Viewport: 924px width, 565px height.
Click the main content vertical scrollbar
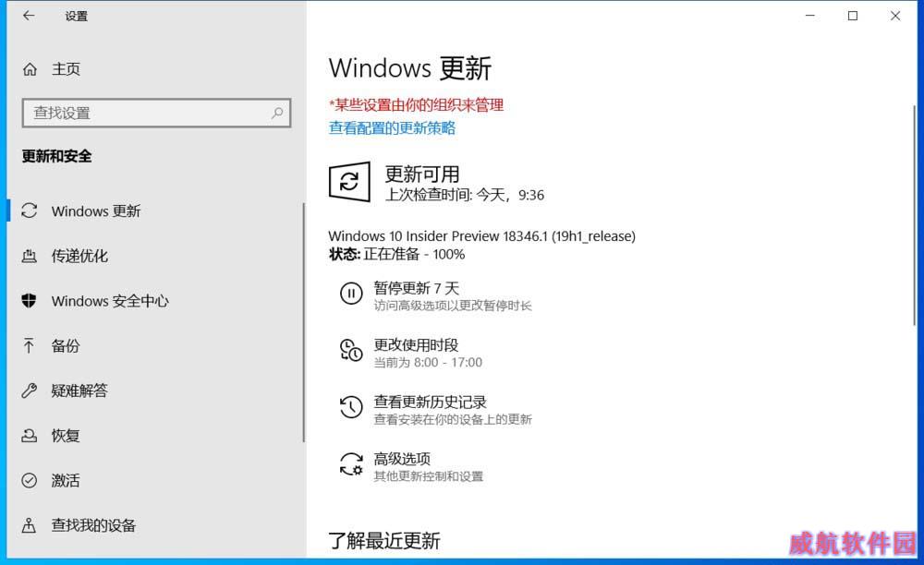915,215
